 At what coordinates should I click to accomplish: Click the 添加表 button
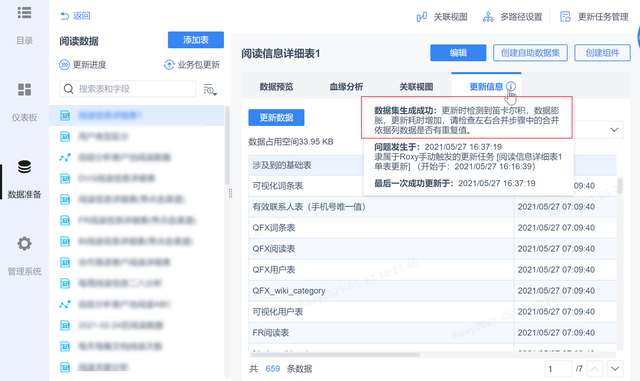(x=196, y=40)
